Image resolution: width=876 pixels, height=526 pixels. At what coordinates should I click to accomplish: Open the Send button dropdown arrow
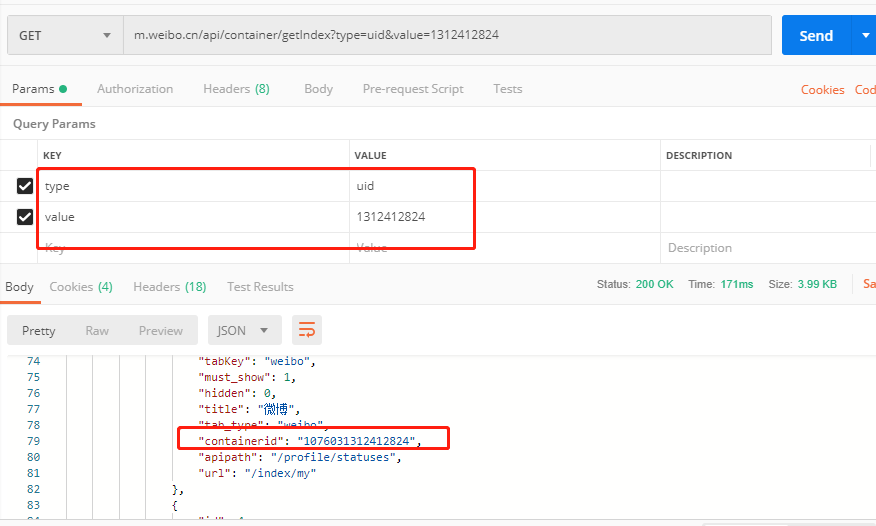(865, 36)
